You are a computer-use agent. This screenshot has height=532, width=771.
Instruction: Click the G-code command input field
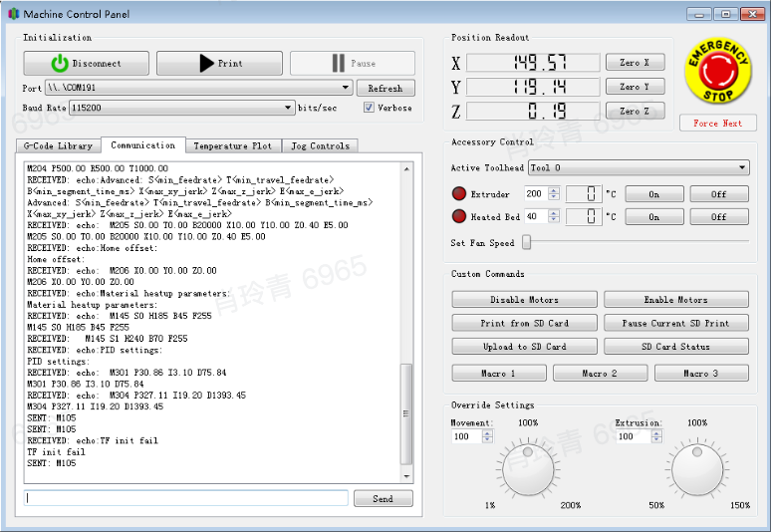(x=186, y=498)
